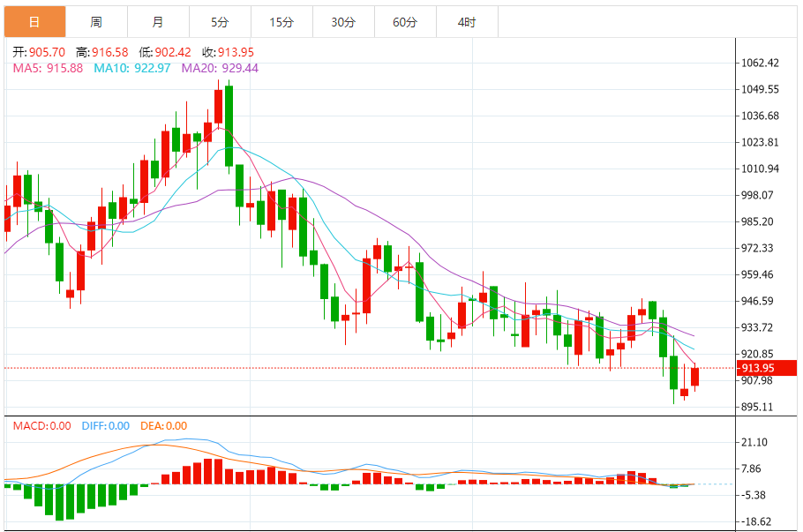Click the 7.86 MACD axis label

(751, 468)
